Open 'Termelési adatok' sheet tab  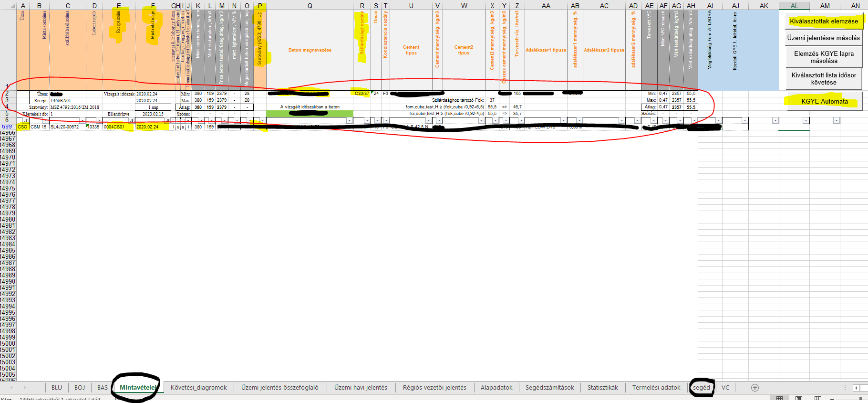(656, 387)
